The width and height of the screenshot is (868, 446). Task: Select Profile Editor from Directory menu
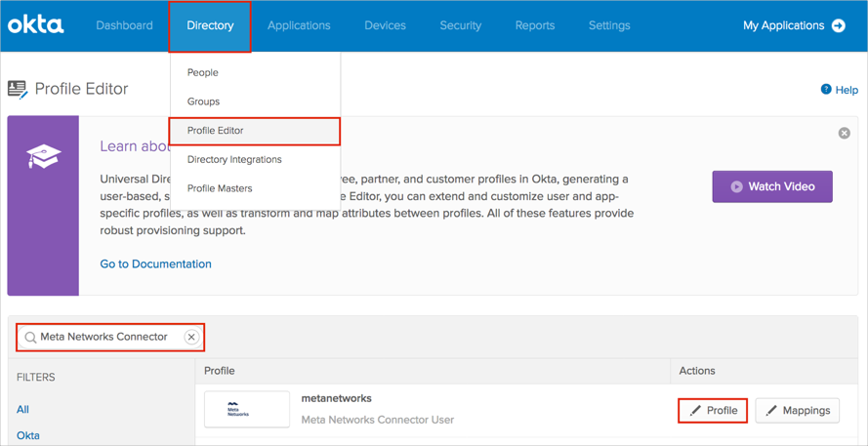pyautogui.click(x=216, y=131)
